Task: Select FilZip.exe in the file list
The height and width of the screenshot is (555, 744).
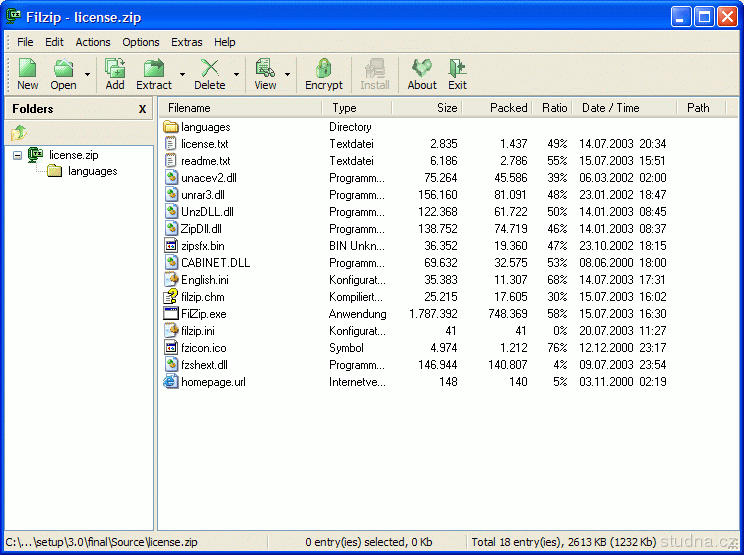Action: (203, 314)
